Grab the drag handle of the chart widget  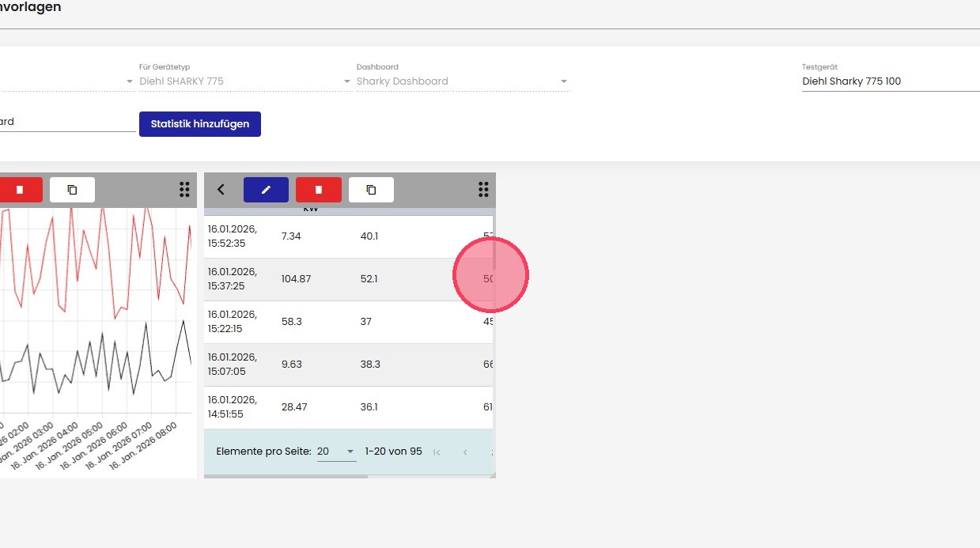[x=184, y=189]
